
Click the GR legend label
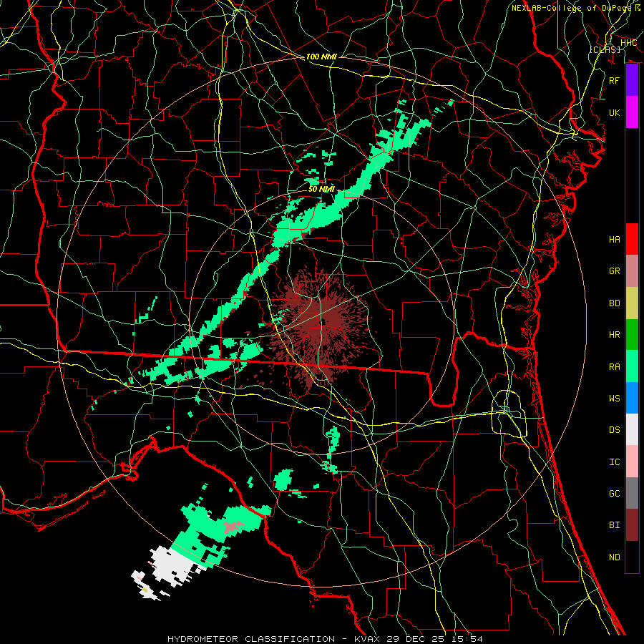pos(614,271)
